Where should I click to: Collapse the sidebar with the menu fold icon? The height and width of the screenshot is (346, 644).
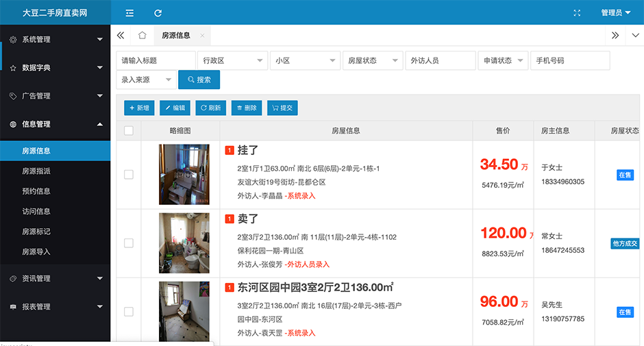[129, 13]
